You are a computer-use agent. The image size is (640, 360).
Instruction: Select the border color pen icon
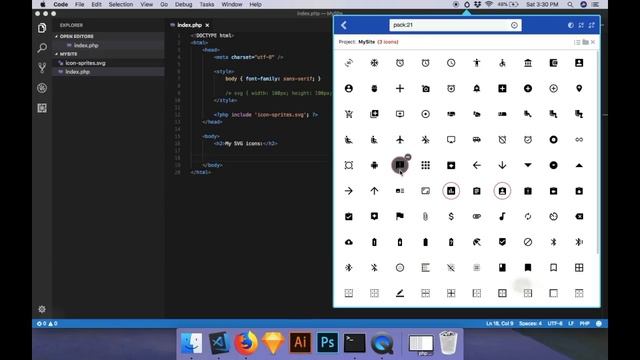click(400, 293)
